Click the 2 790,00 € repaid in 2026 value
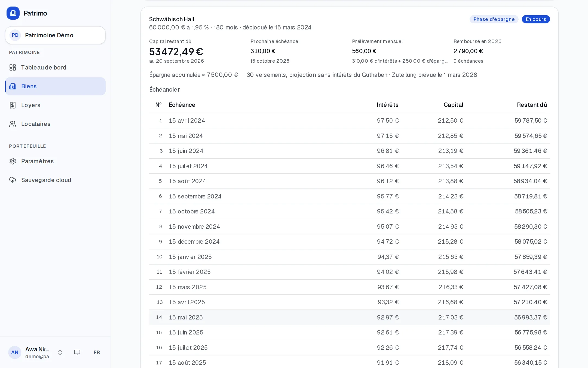Image resolution: width=588 pixels, height=368 pixels. tap(468, 51)
